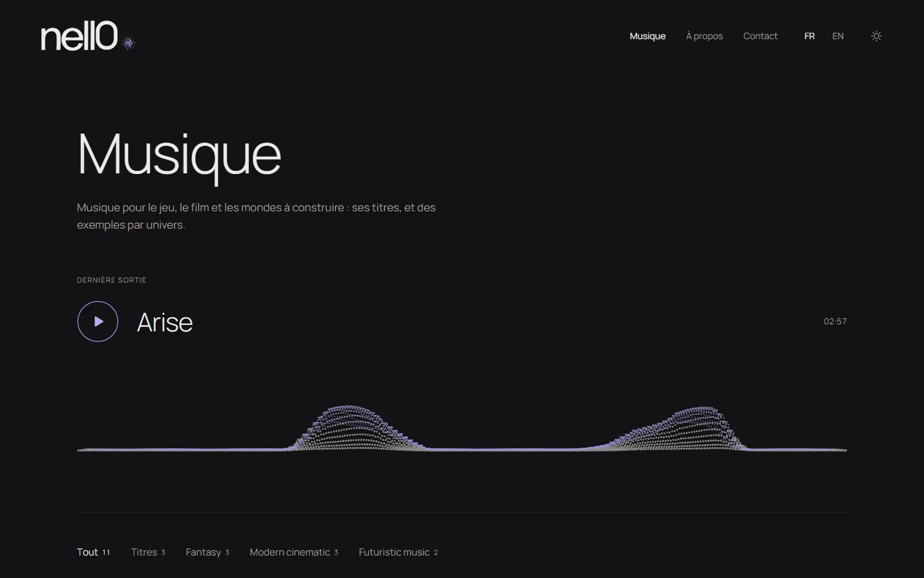Filter tracks by Titres
The image size is (924, 578).
coord(148,552)
